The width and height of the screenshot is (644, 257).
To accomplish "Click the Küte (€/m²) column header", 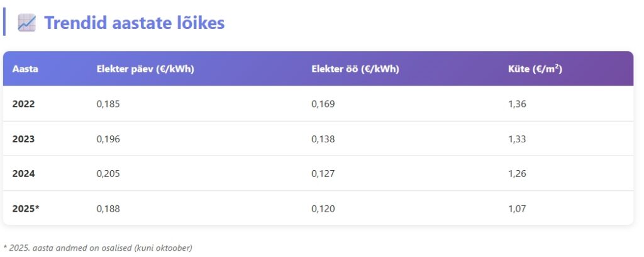I will [535, 69].
